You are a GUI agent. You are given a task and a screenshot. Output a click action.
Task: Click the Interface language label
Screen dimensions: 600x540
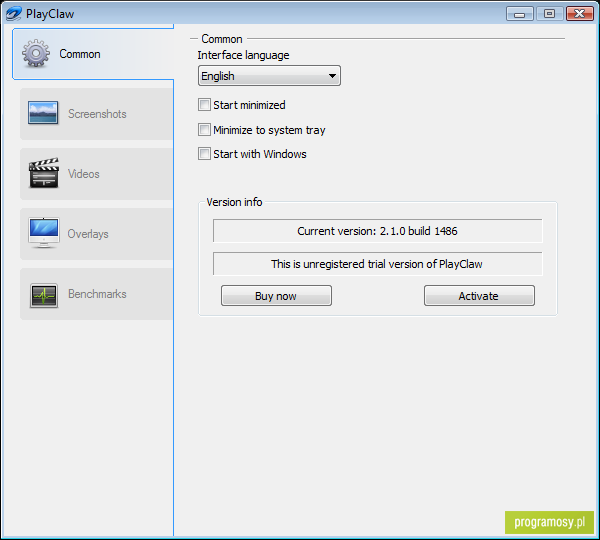[x=243, y=55]
